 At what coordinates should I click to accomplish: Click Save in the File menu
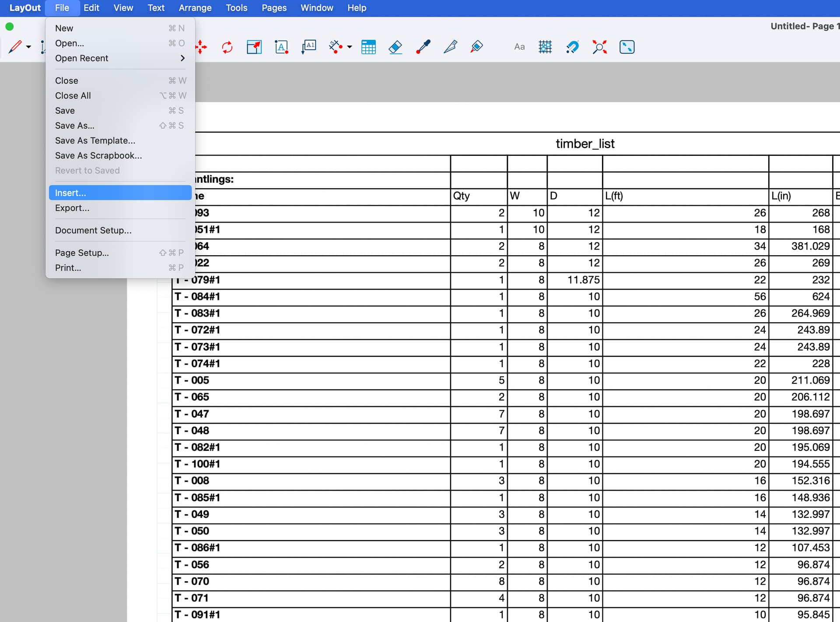pos(120,110)
